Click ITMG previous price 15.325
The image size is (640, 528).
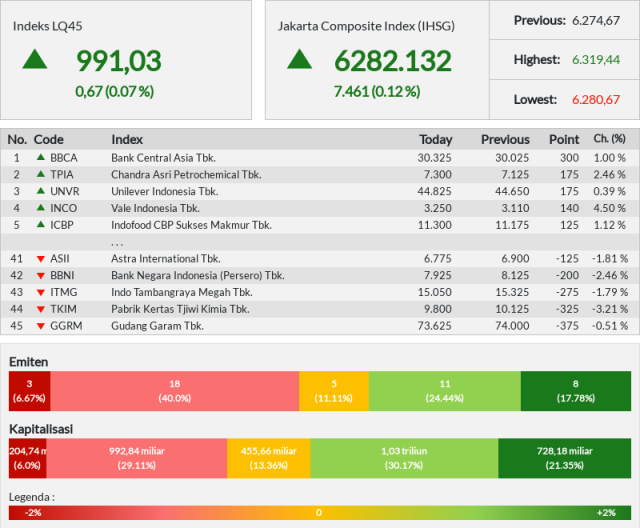[x=512, y=292]
